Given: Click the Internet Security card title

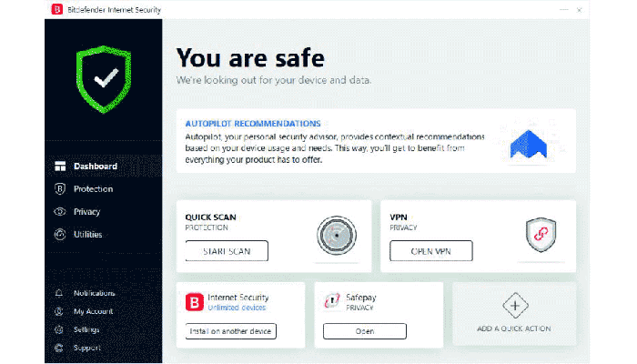Looking at the screenshot, I should coord(238,298).
